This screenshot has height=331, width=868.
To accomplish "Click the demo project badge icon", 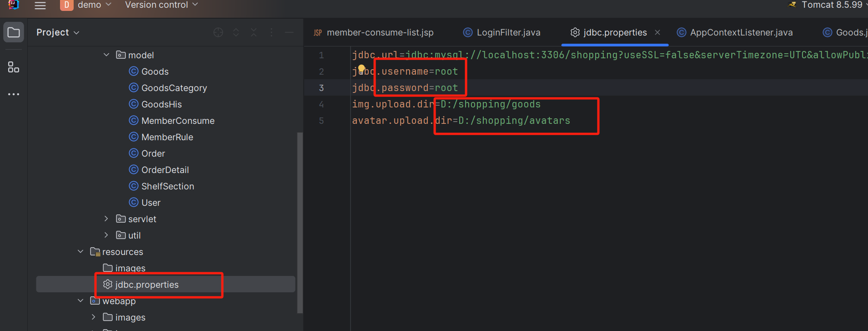I will click(66, 5).
